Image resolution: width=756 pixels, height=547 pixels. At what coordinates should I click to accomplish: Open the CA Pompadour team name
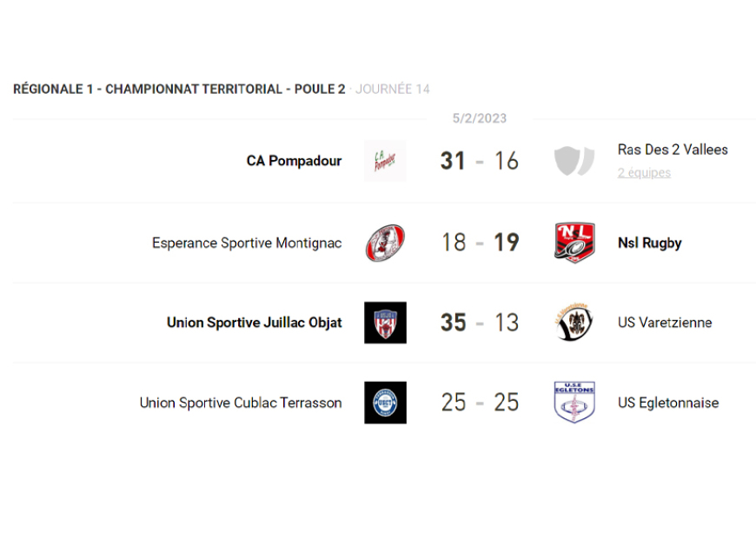(x=294, y=161)
